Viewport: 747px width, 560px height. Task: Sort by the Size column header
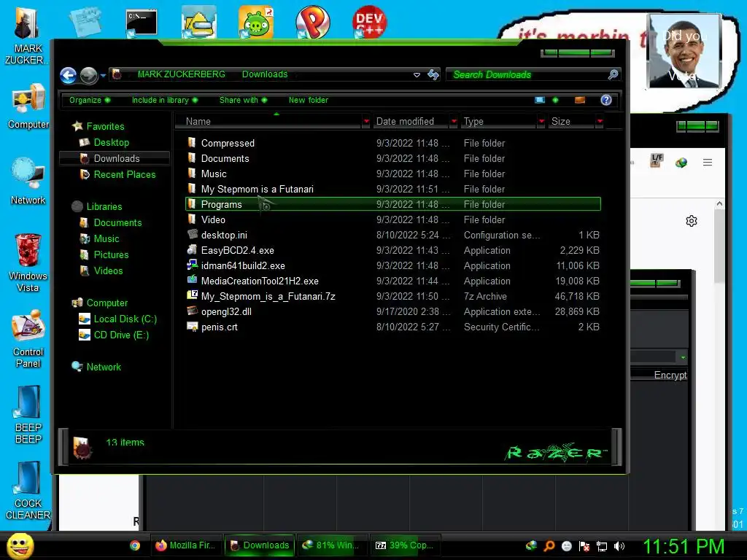(x=571, y=122)
